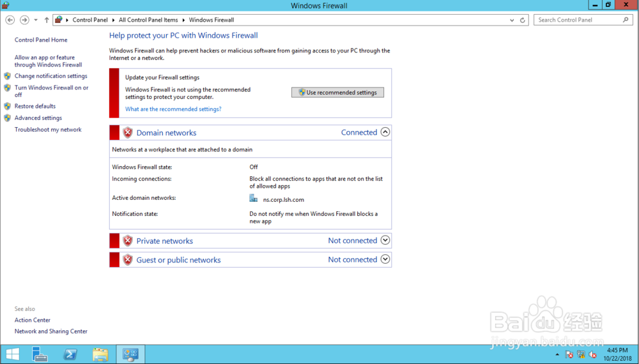This screenshot has height=364, width=639.
Task: Select All Control Panel Items breadcrumb
Action: coord(148,20)
